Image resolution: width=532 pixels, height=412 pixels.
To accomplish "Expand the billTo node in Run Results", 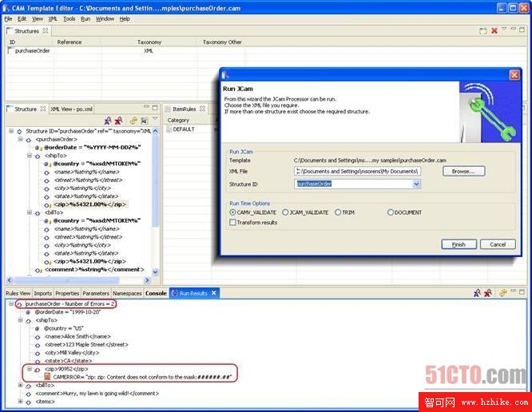I will [x=20, y=385].
